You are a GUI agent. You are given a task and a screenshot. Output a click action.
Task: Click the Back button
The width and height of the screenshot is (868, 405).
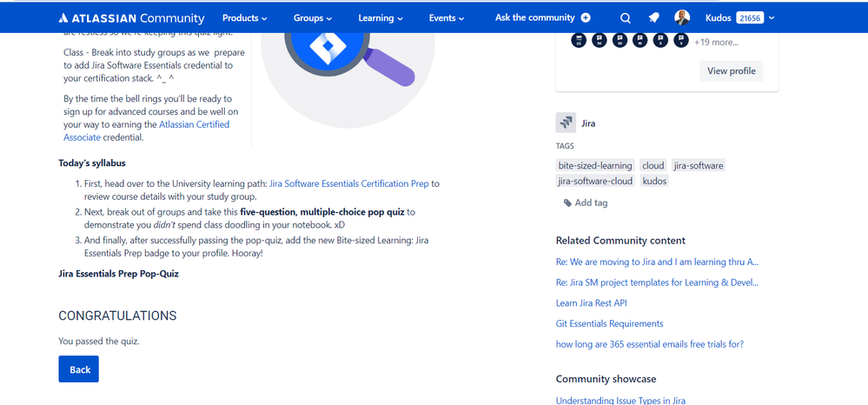(78, 369)
